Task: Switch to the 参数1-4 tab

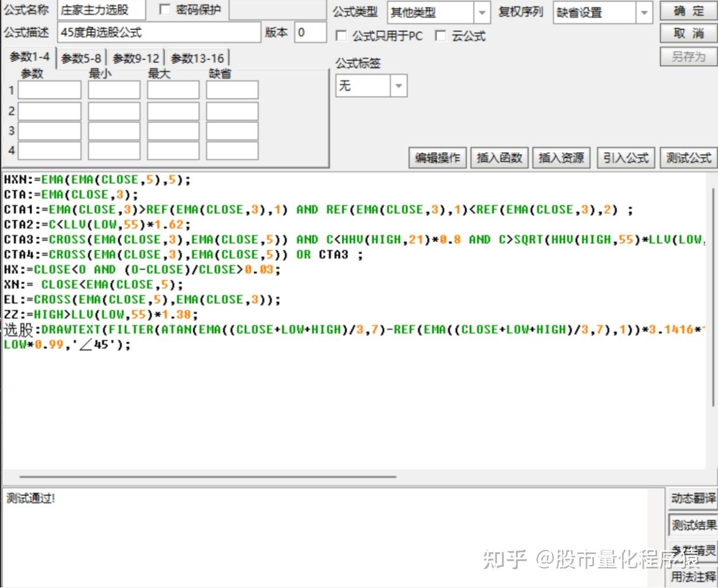Action: [x=29, y=57]
